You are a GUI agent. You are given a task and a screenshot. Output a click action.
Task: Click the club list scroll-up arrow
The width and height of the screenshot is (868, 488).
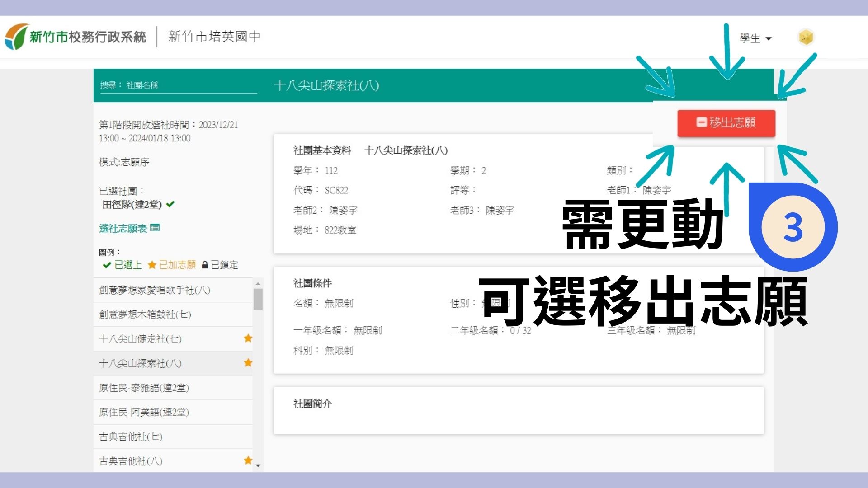coord(258,284)
